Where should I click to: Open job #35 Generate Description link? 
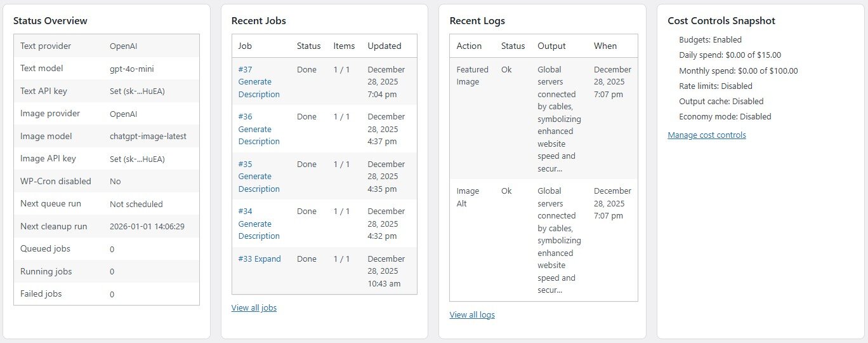pos(258,177)
